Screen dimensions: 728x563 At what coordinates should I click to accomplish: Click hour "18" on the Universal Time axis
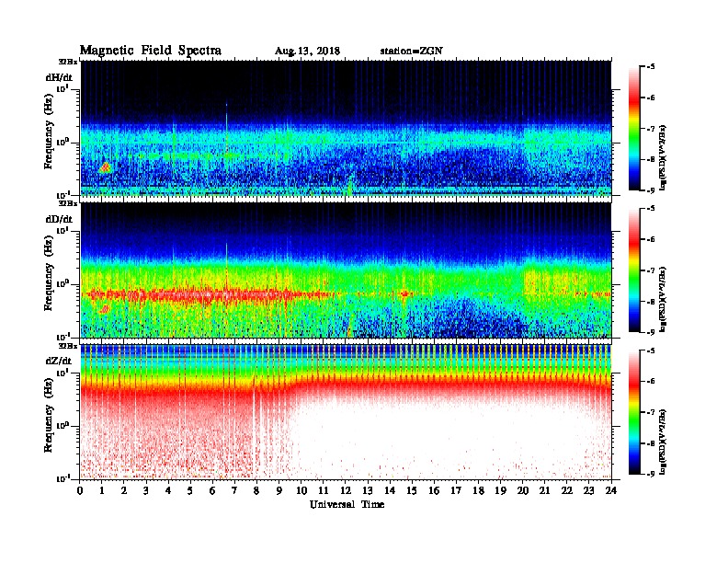pyautogui.click(x=478, y=490)
